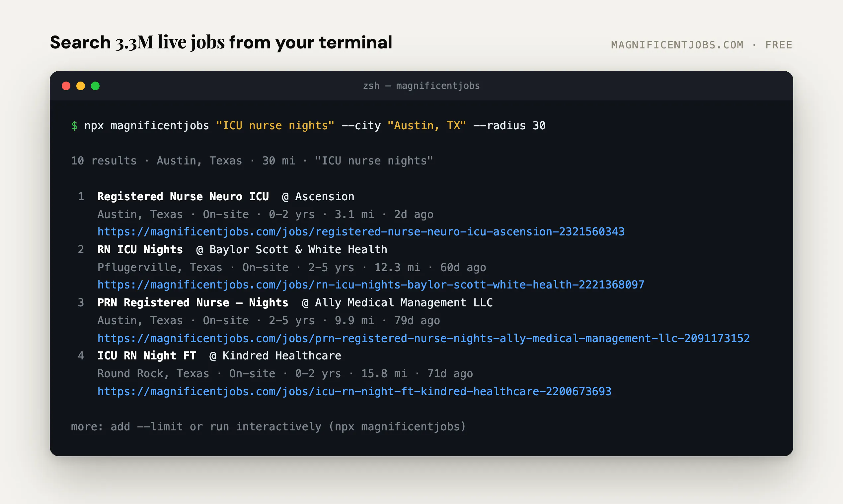Click the 'ICU RN Night FT' job title
843x504 pixels.
147,355
